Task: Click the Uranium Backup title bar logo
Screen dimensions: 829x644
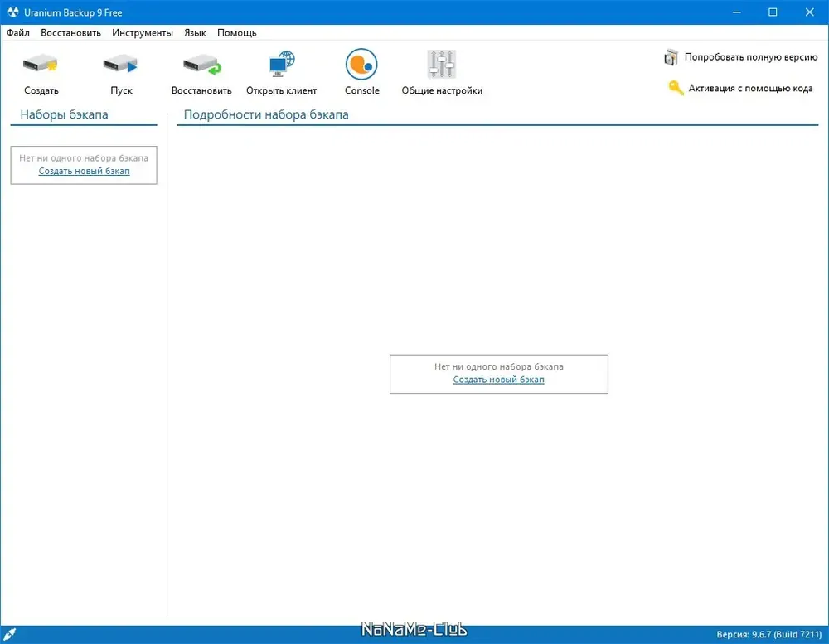Action: pyautogui.click(x=12, y=12)
